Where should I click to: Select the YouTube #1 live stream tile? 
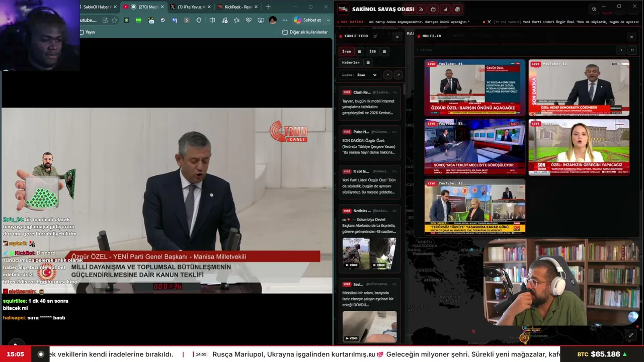click(x=474, y=88)
